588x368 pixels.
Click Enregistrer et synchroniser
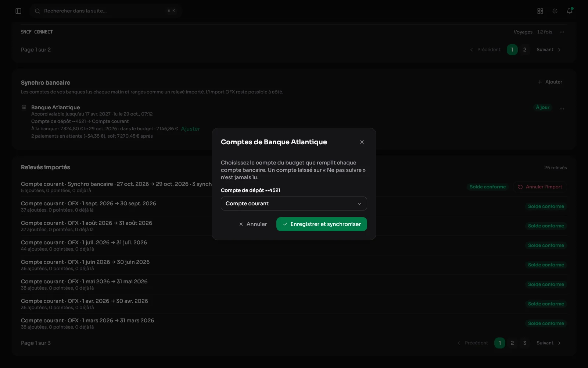(x=322, y=224)
